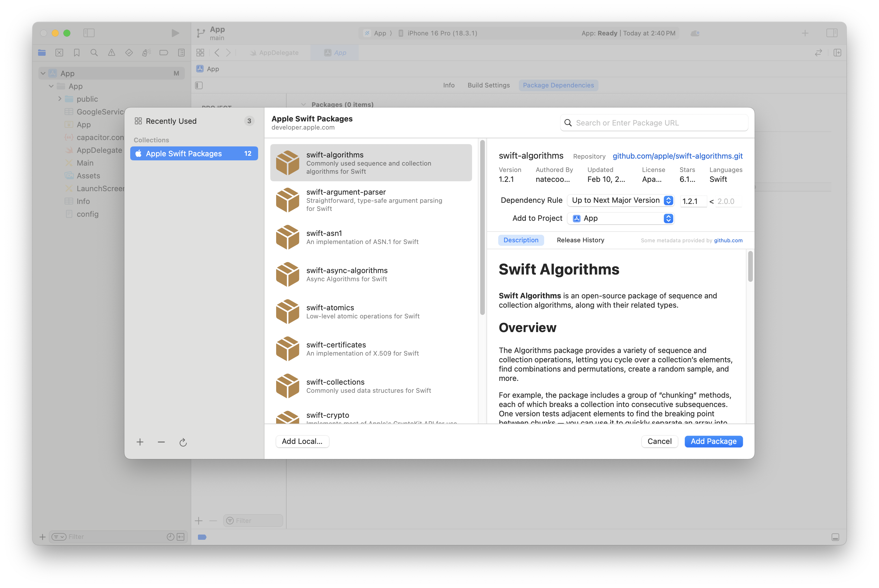Open the Release History tab
The image size is (879, 588).
tap(580, 240)
